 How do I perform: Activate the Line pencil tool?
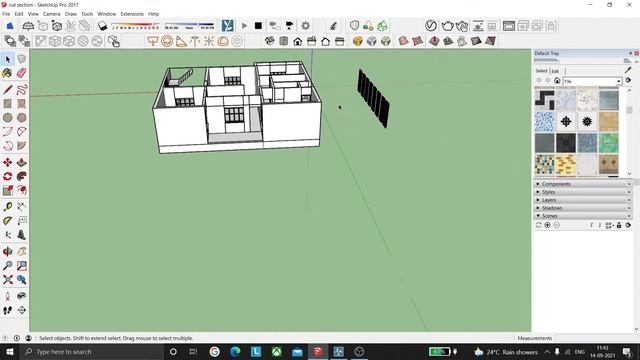(7, 90)
